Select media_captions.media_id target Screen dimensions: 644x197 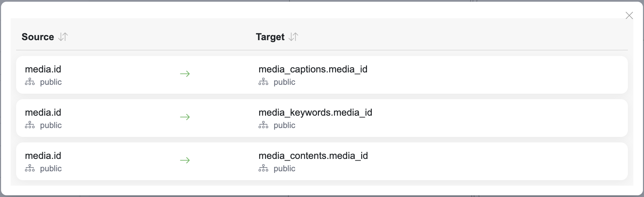point(313,69)
